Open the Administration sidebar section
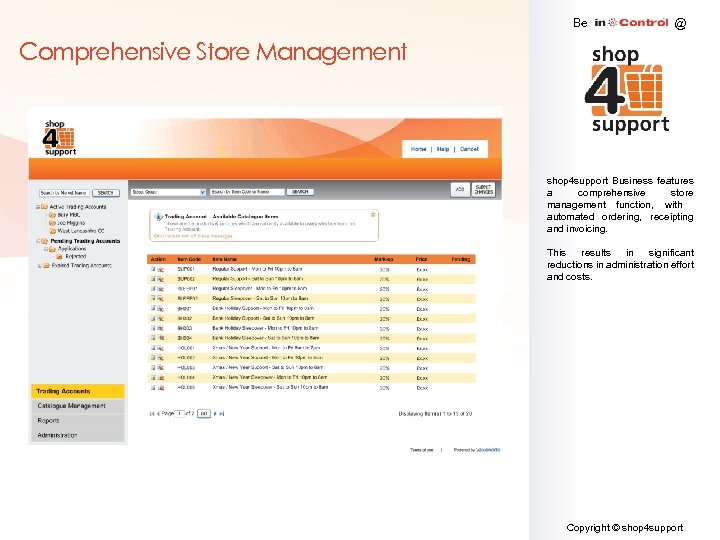 [x=78, y=435]
